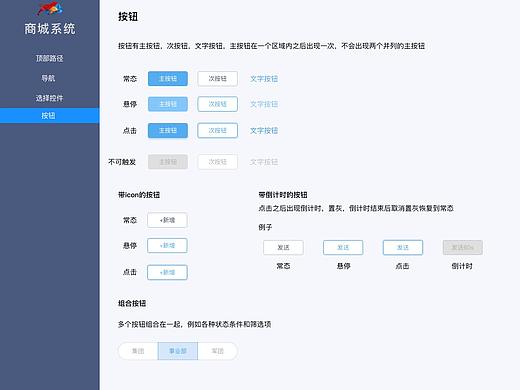Open 选择控件 in the sidebar
This screenshot has height=390, width=520.
pyautogui.click(x=49, y=98)
